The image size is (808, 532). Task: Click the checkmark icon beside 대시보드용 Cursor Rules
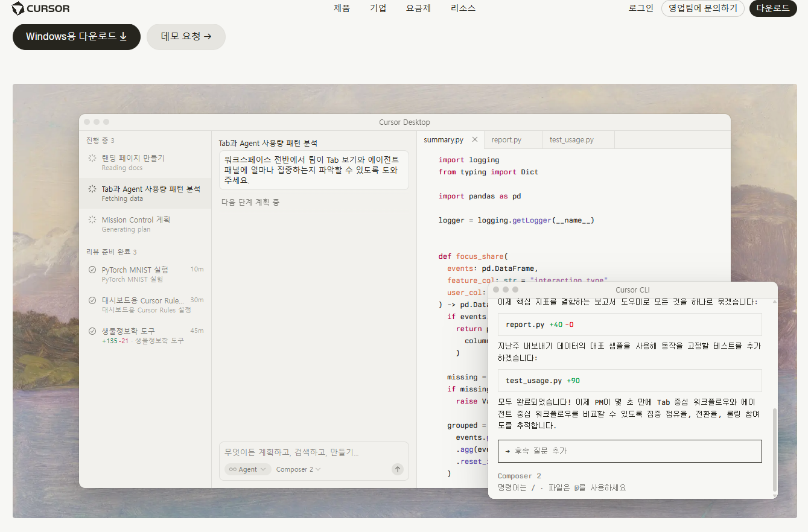(92, 300)
